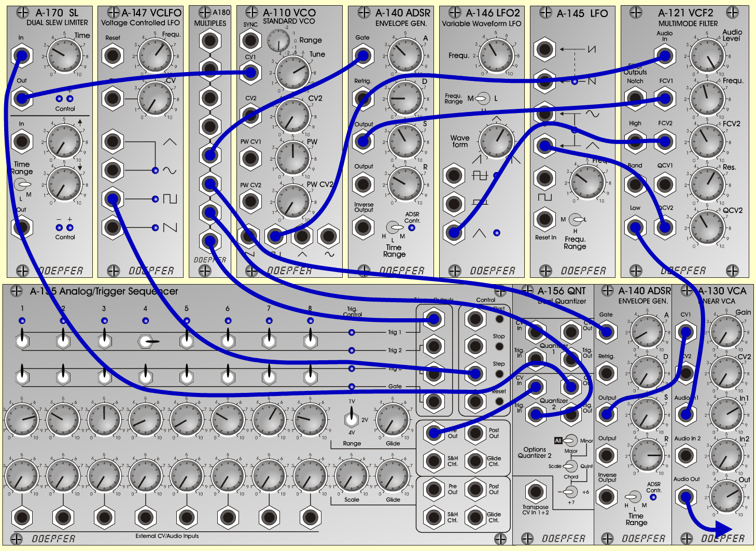This screenshot has height=551, width=756.
Task: Click the FCV1 jack on A-121 VCF2
Action: [665, 98]
